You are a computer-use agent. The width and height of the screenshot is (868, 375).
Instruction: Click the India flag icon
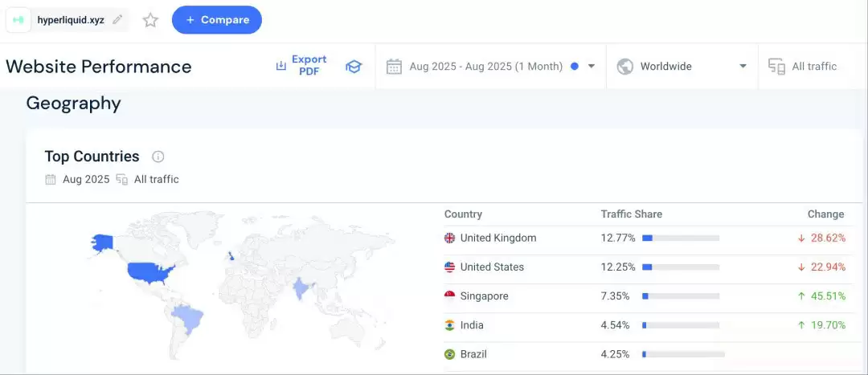449,325
